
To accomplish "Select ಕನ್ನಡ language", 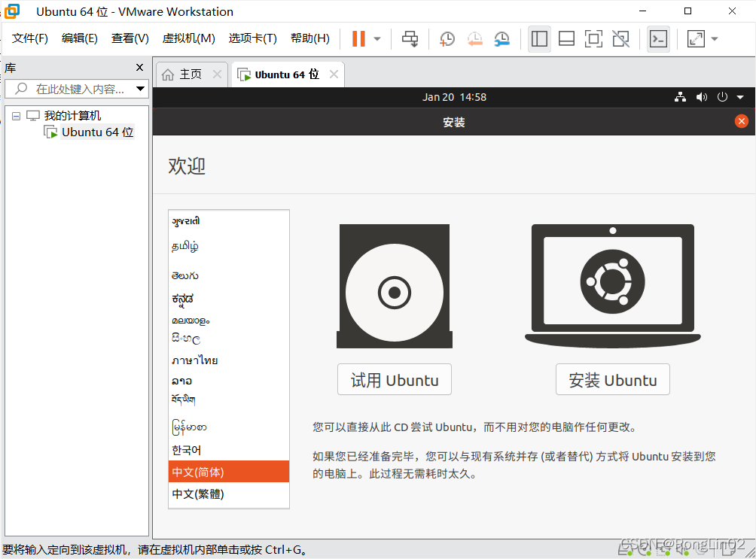I will point(229,299).
